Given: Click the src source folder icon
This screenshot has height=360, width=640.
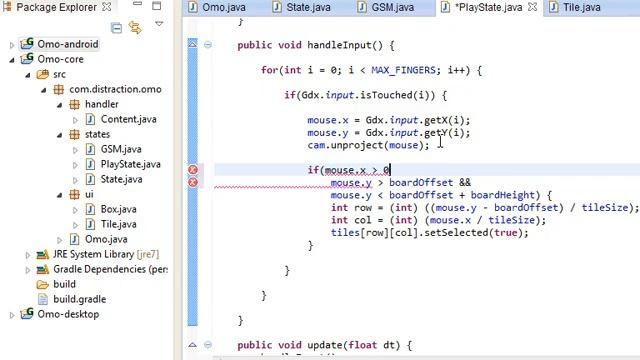Looking at the screenshot, I should point(43,74).
